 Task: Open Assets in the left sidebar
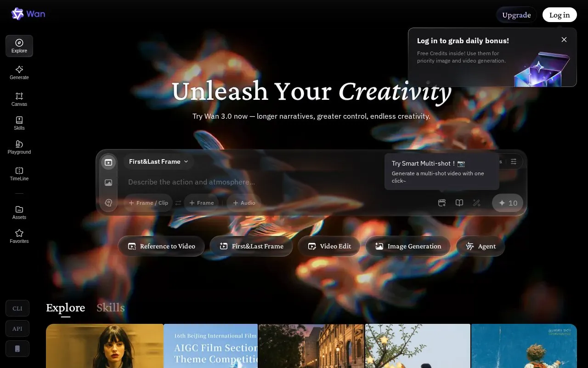pyautogui.click(x=19, y=213)
